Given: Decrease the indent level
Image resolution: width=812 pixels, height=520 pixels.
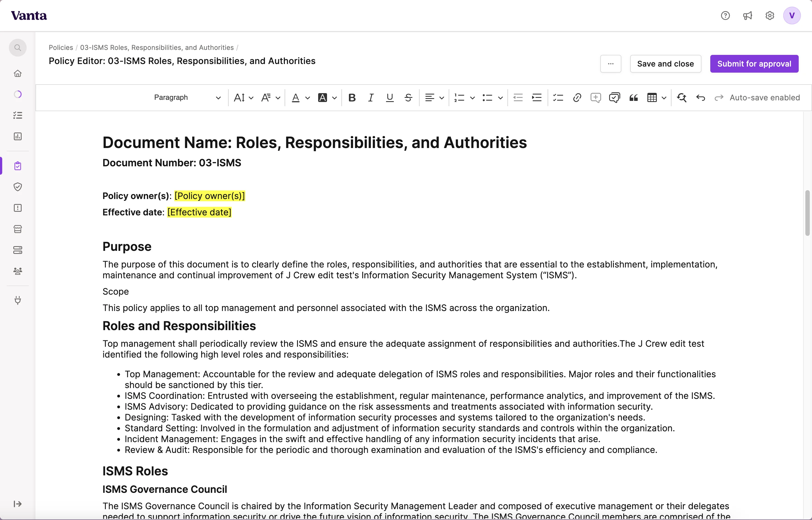Looking at the screenshot, I should click(518, 98).
